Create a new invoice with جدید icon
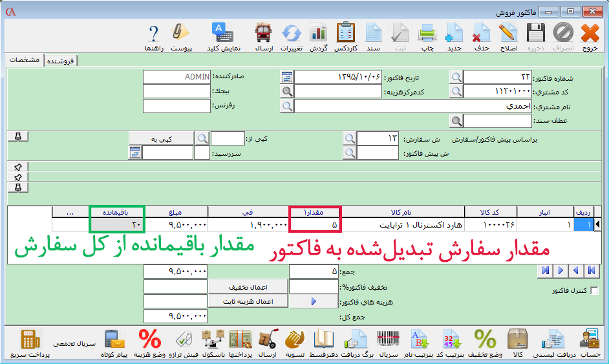The height and width of the screenshot is (364, 609). pos(454,33)
